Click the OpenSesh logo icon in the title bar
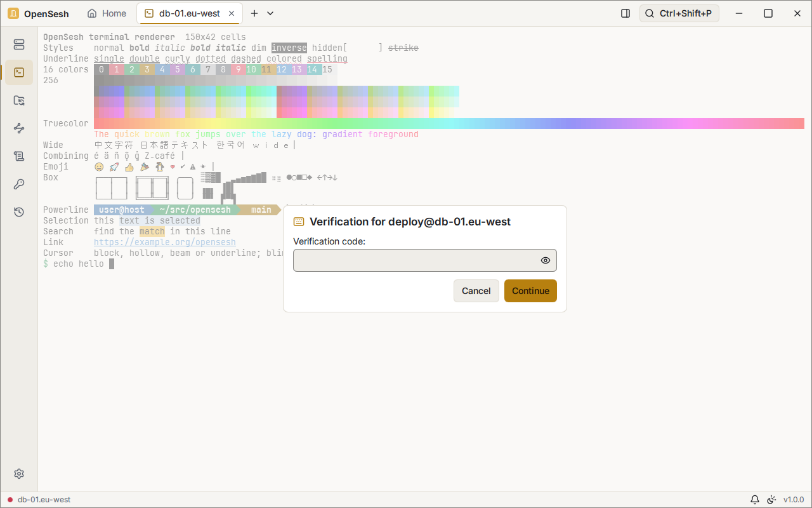Screen dimensions: 812x508 pyautogui.click(x=13, y=13)
